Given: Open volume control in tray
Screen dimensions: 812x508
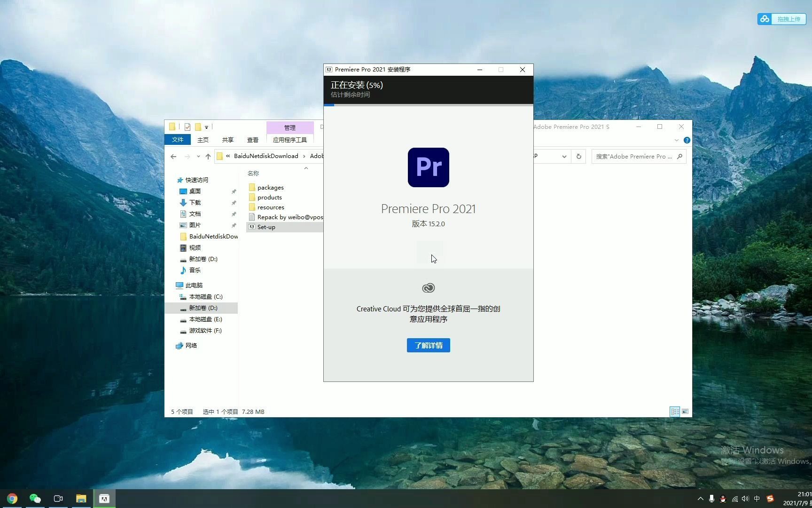Looking at the screenshot, I should 745,499.
